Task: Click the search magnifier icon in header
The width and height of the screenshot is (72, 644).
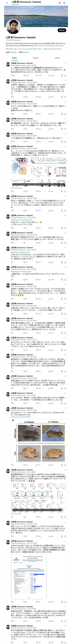Action: (x=64, y=3)
